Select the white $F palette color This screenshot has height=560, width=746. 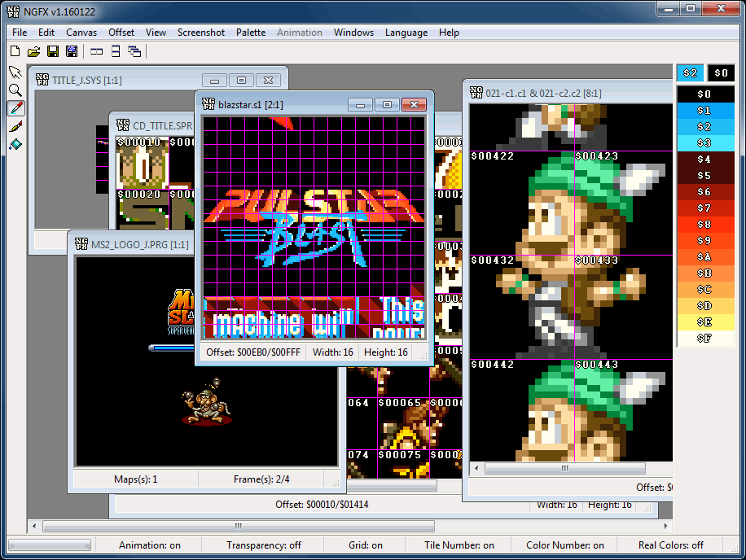tap(704, 339)
